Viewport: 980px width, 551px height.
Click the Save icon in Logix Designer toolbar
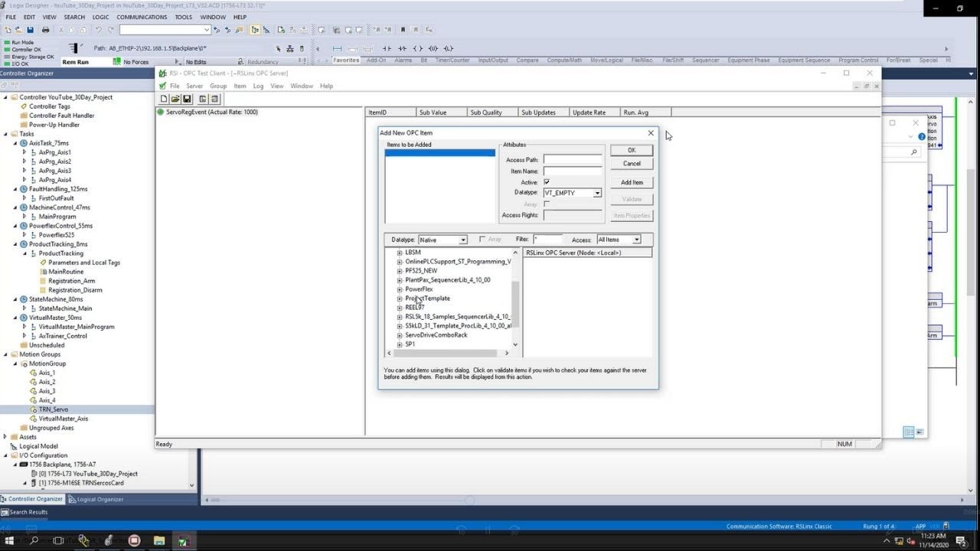point(30,30)
